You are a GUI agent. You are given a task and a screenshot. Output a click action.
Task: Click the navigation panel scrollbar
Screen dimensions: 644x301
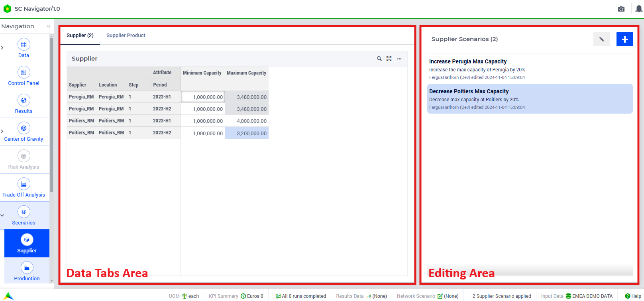point(51,116)
